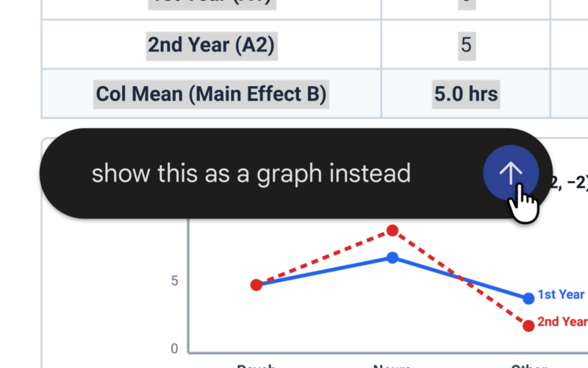
Task: Click the red end point beside the '2nd Year' label
Action: click(x=528, y=325)
